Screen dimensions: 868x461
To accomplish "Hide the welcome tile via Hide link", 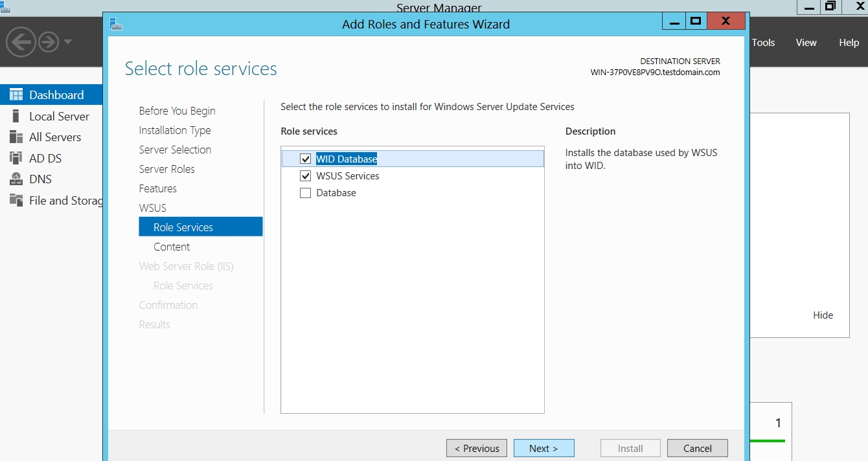I will pyautogui.click(x=823, y=315).
